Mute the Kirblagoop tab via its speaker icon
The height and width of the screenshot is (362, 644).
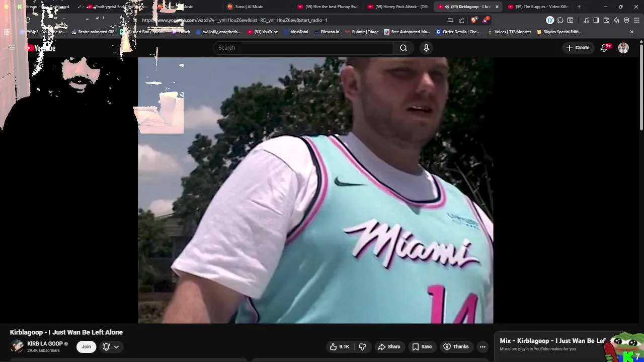click(447, 7)
